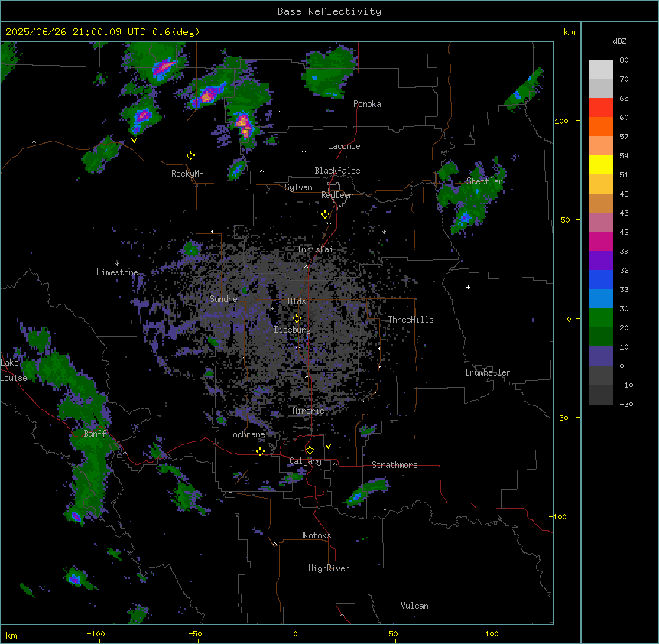This screenshot has width=659, height=644.
Task: Click the 100 tick on the vertical axis
Action: [x=561, y=121]
